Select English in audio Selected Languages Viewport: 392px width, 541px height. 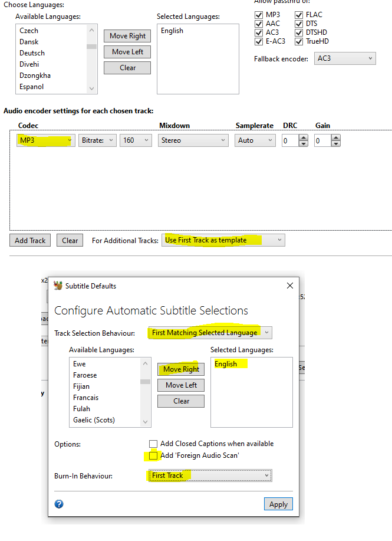(172, 31)
